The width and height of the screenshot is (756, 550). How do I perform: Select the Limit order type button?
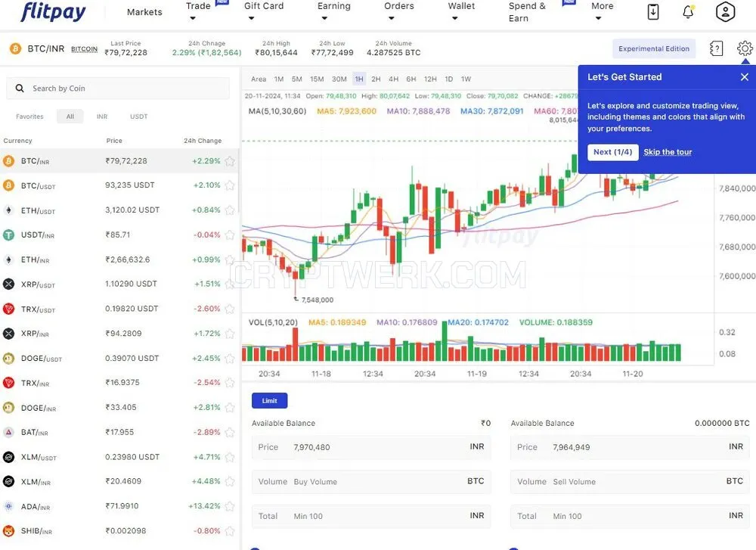click(x=270, y=400)
